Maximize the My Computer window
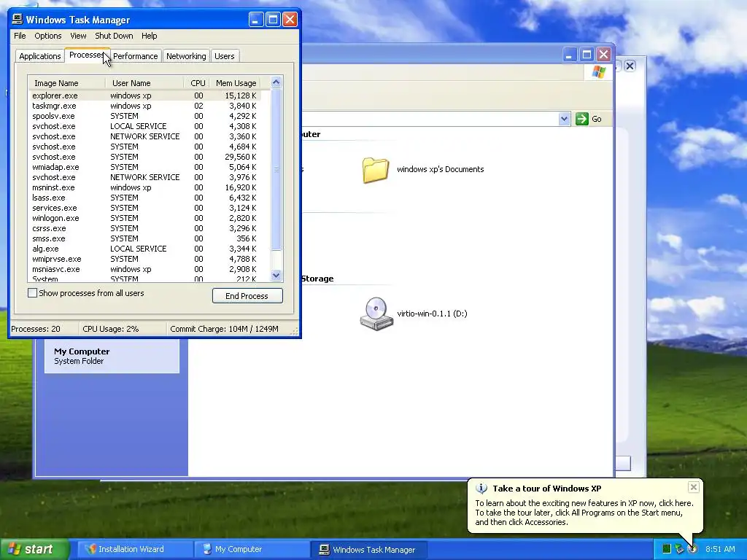 coord(587,55)
